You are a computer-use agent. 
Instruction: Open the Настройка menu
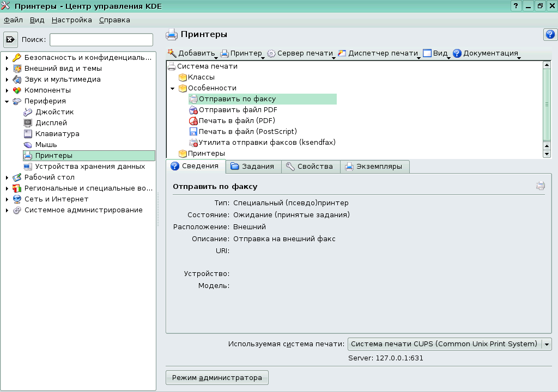point(72,20)
